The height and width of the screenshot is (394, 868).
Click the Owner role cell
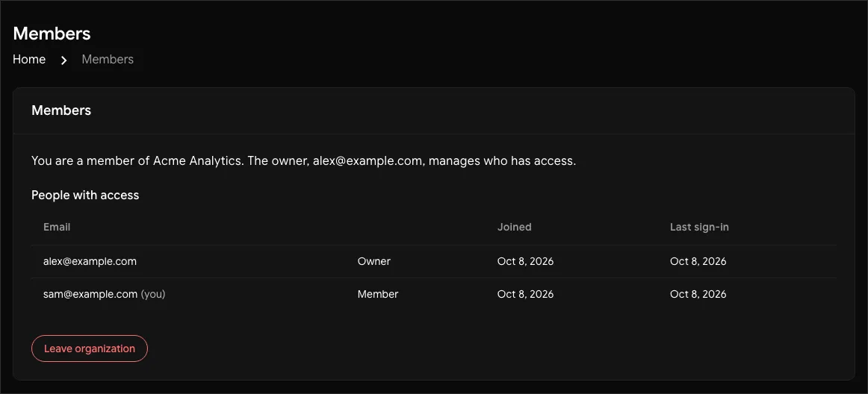[374, 261]
